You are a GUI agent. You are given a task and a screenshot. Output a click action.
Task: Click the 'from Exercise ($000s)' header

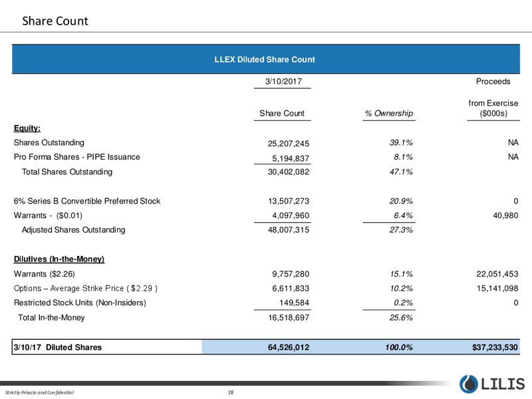tap(493, 108)
